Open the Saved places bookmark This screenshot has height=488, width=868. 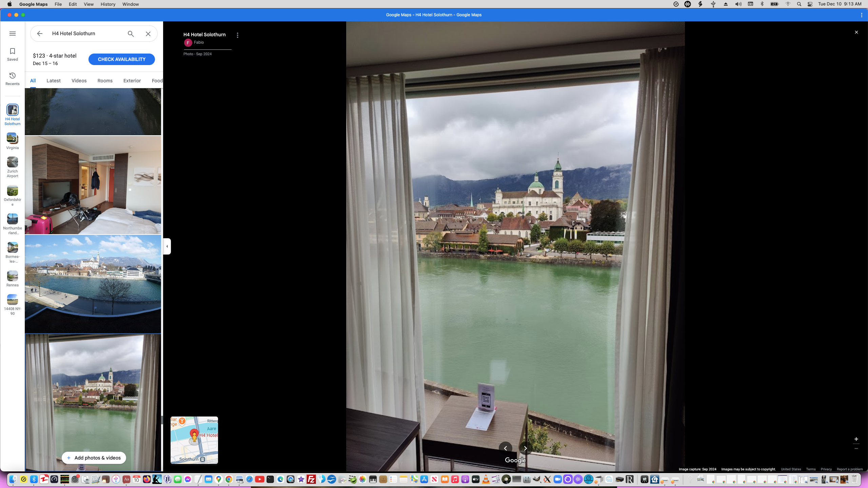pos(13,54)
